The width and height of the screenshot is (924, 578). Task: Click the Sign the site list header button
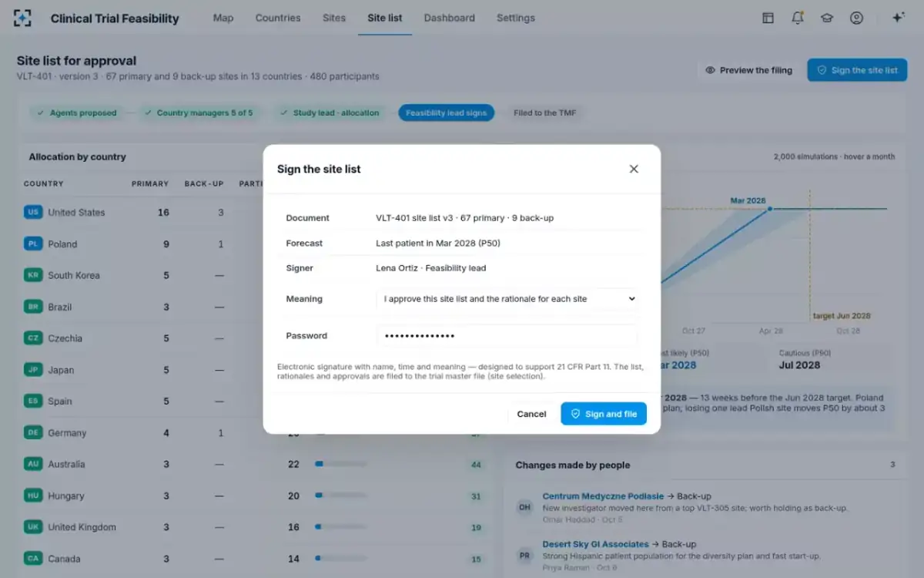pyautogui.click(x=857, y=70)
